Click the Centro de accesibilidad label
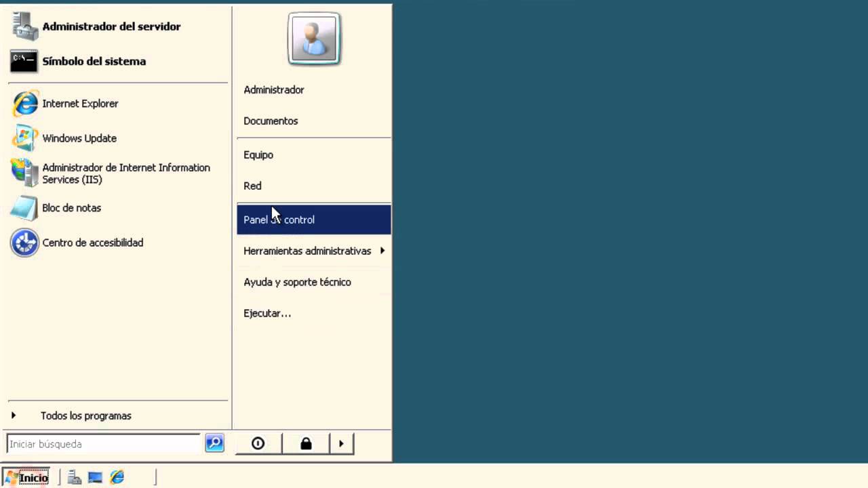The height and width of the screenshot is (488, 868). (x=93, y=243)
